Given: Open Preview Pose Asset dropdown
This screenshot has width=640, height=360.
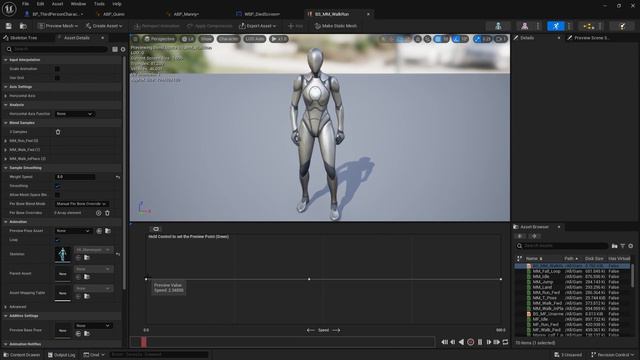Looking at the screenshot, I should click(x=73, y=231).
